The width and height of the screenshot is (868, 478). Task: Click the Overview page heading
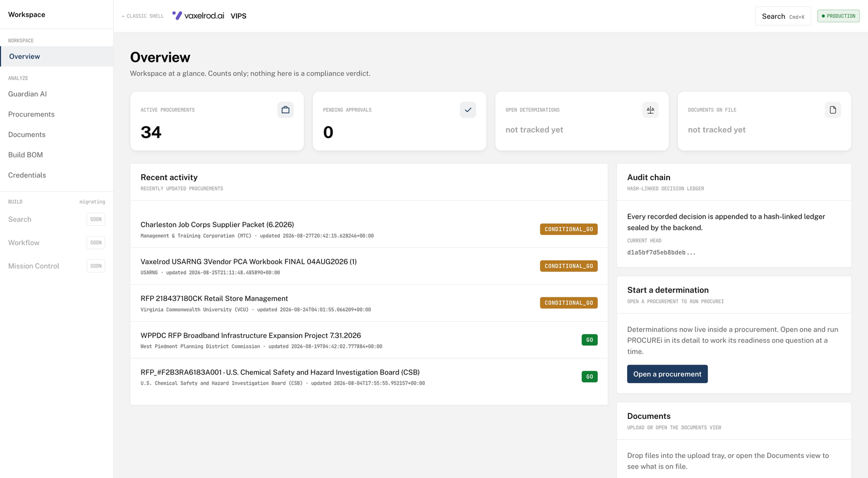(160, 58)
